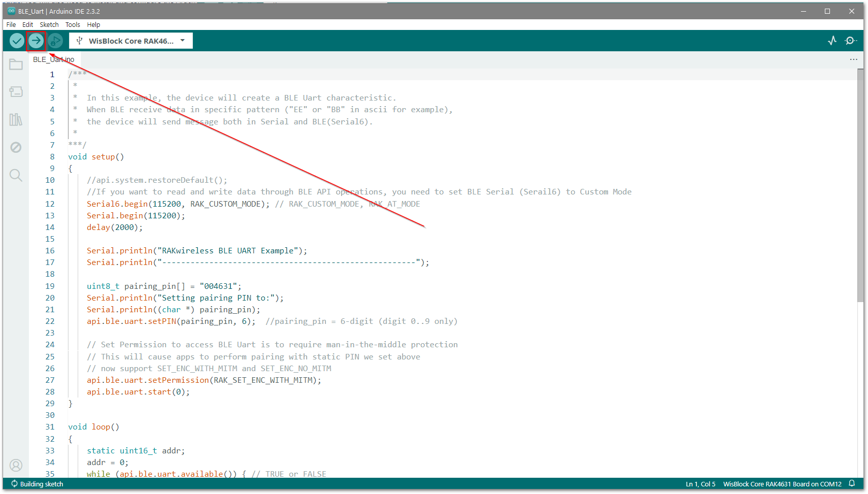Click the Building sketch status indicator
868x494 pixels.
[x=37, y=484]
